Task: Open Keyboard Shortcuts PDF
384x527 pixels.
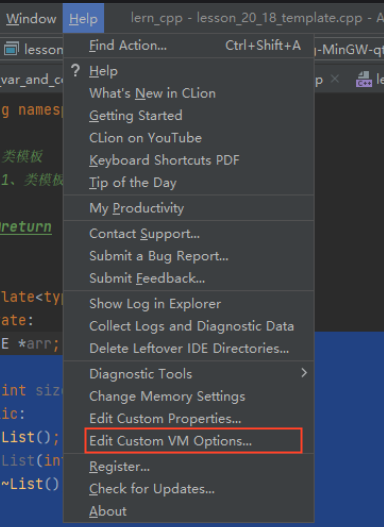Action: pyautogui.click(x=188, y=160)
